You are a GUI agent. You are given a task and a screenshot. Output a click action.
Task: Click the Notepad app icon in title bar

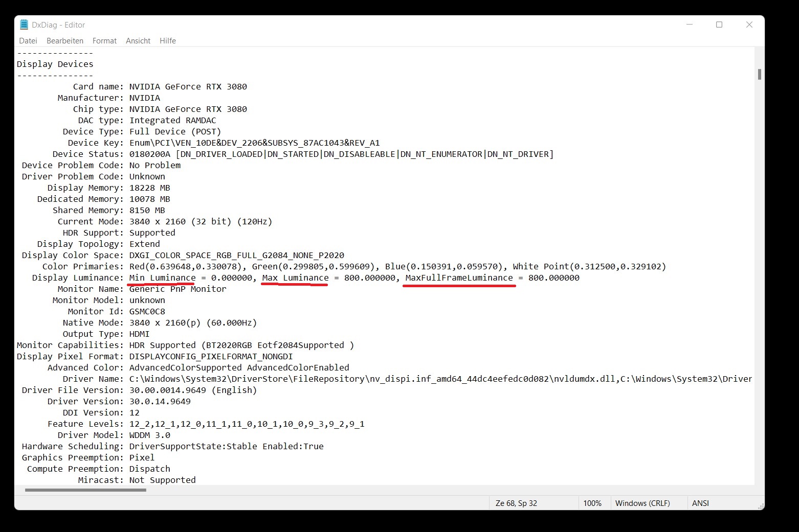[x=24, y=25]
